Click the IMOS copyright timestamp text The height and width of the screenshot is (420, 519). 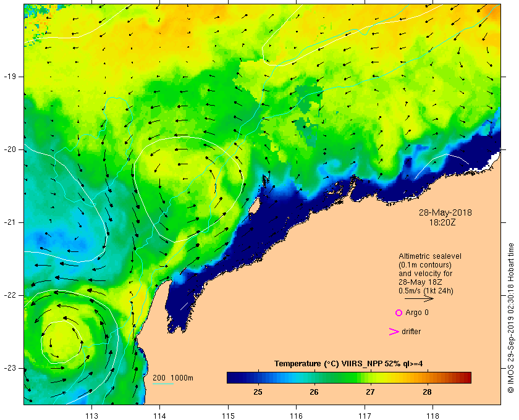(x=511, y=318)
